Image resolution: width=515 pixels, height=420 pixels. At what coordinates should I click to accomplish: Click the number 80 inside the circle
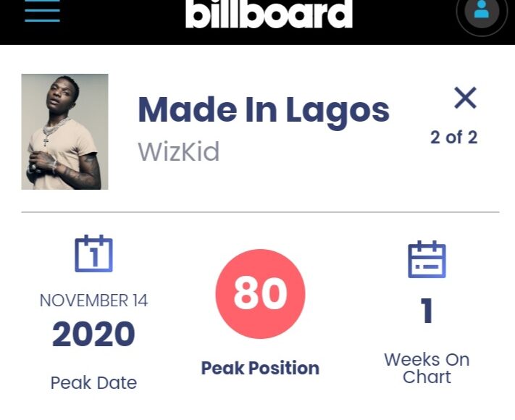tap(260, 293)
